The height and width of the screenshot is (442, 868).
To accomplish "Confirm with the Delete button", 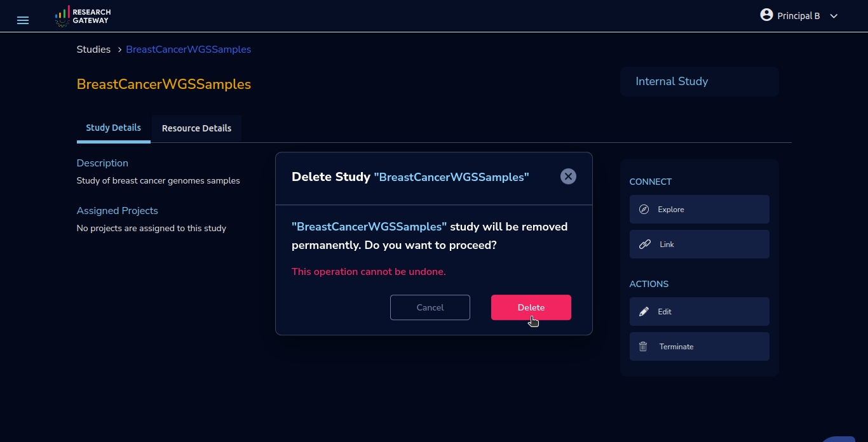I will pos(531,307).
